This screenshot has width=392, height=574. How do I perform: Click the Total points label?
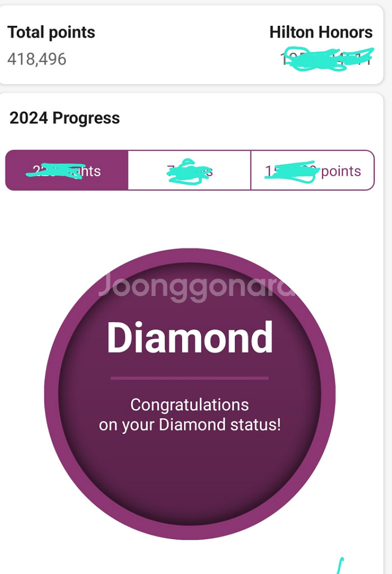click(51, 32)
